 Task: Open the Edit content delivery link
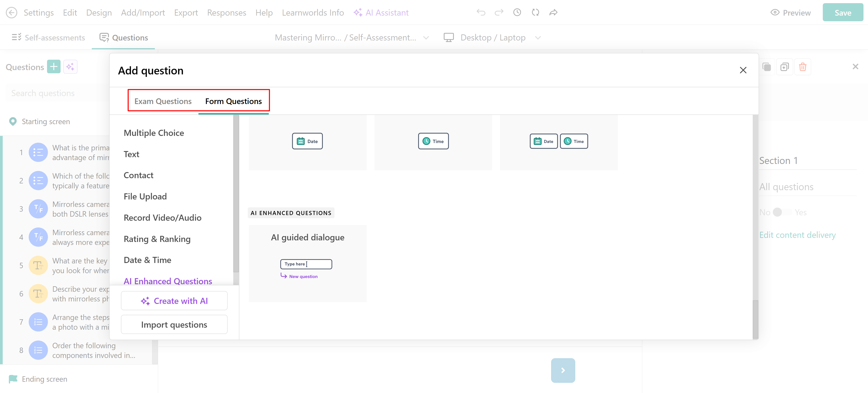(797, 235)
